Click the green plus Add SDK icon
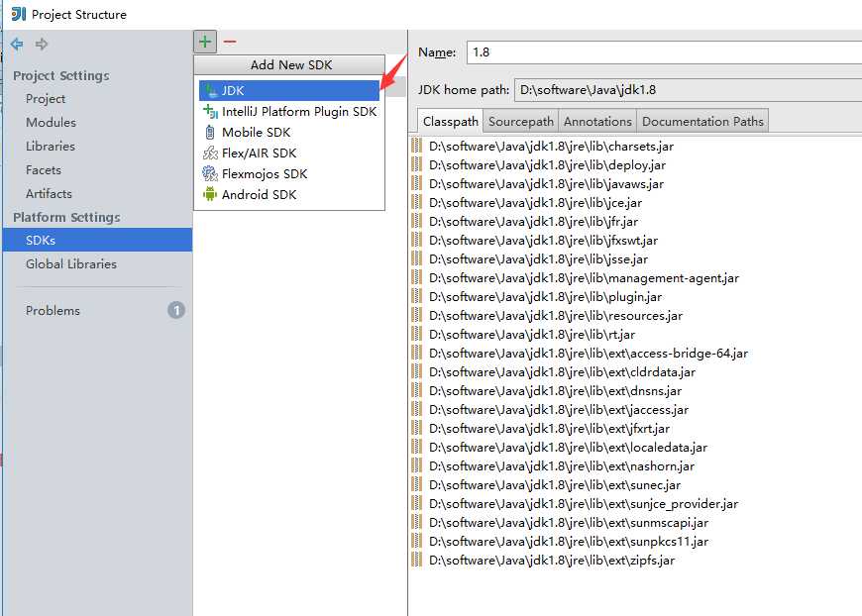This screenshot has height=616, width=862. pyautogui.click(x=205, y=42)
